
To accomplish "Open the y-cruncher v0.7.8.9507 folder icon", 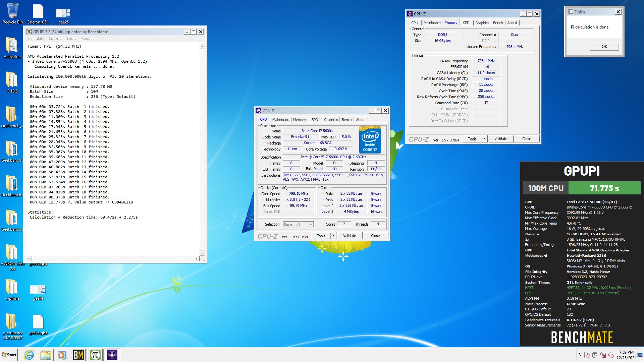I will [12, 326].
